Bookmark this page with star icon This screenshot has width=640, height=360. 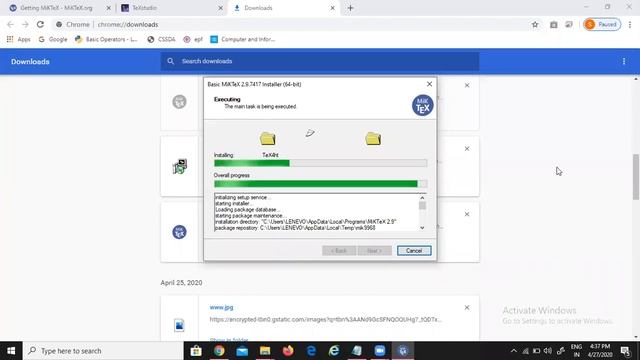click(535, 24)
